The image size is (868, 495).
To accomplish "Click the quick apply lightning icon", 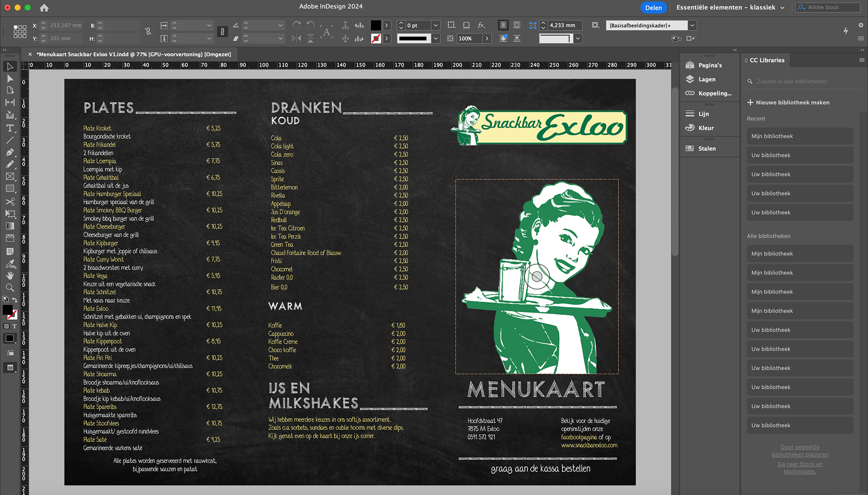I will [846, 31].
